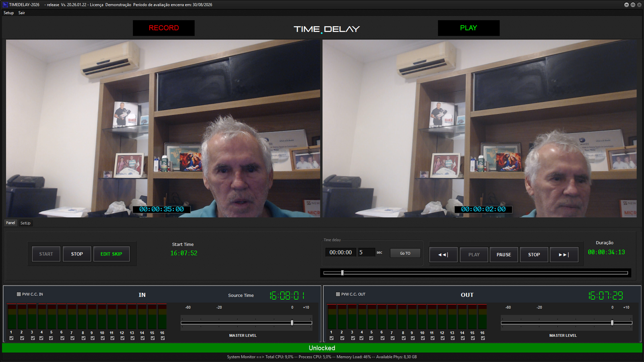Screen dimensions: 644x362
Task: Open the SetUp tab
Action: 25,223
